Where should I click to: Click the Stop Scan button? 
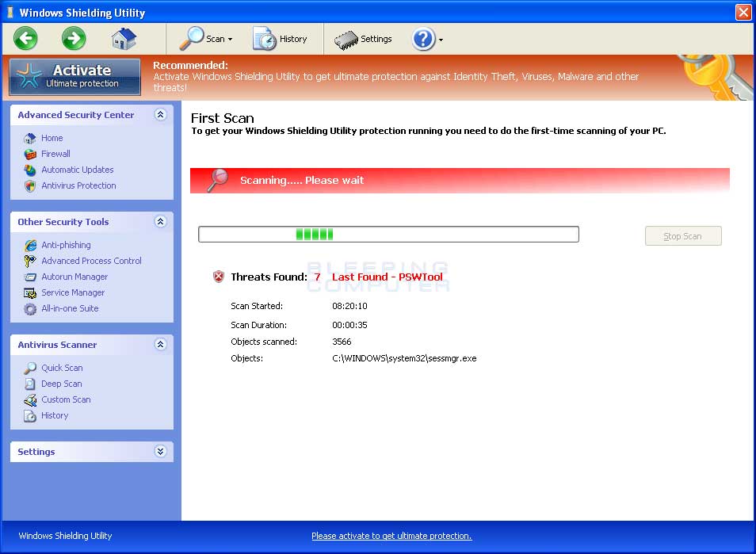(683, 235)
